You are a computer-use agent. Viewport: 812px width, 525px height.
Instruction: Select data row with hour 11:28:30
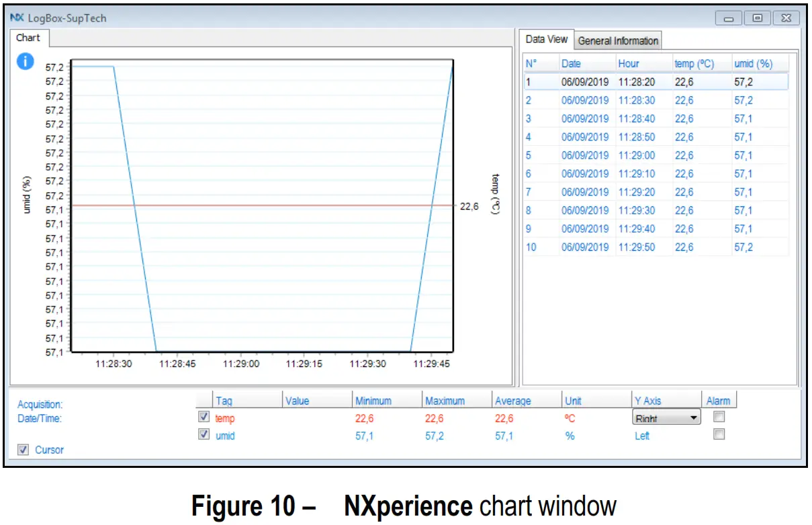point(656,100)
